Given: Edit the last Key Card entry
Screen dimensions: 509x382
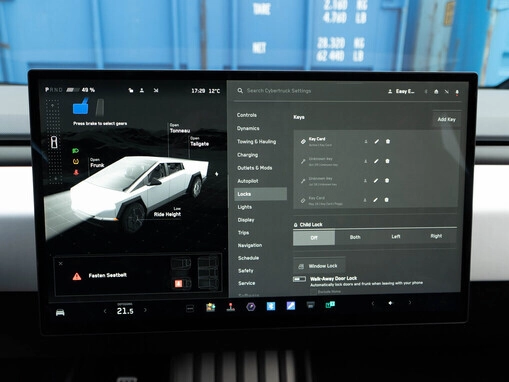Looking at the screenshot, I should point(376,200).
